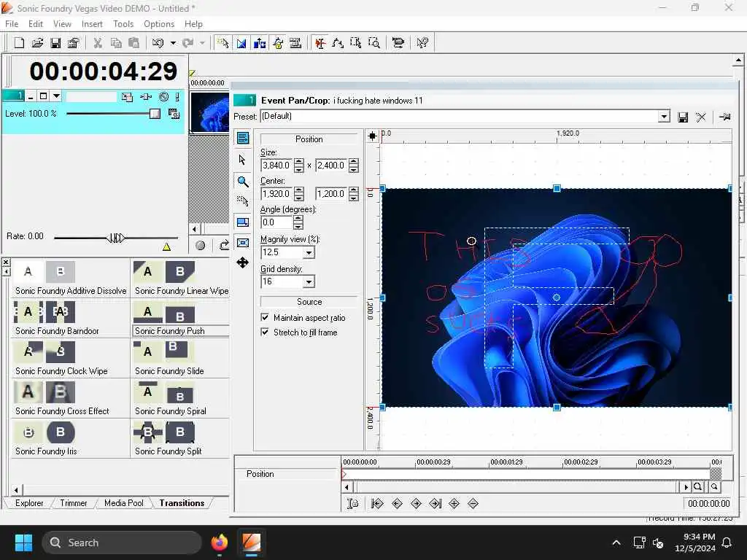Click the taskbar Search box
747x560 pixels.
tap(122, 542)
